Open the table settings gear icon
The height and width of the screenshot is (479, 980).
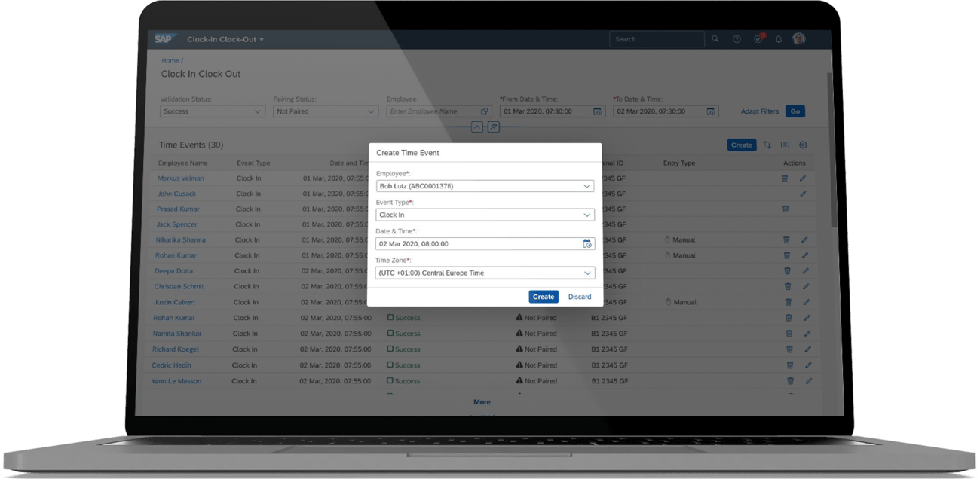[803, 145]
